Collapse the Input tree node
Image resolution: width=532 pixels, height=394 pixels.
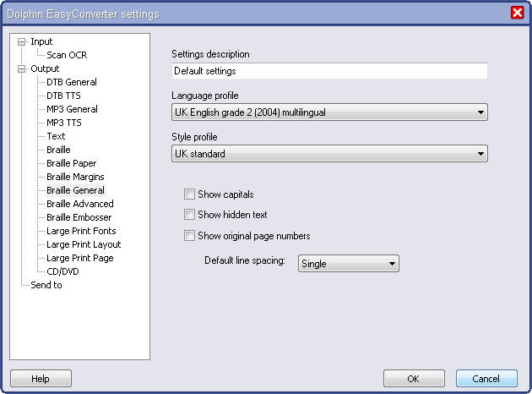[21, 41]
